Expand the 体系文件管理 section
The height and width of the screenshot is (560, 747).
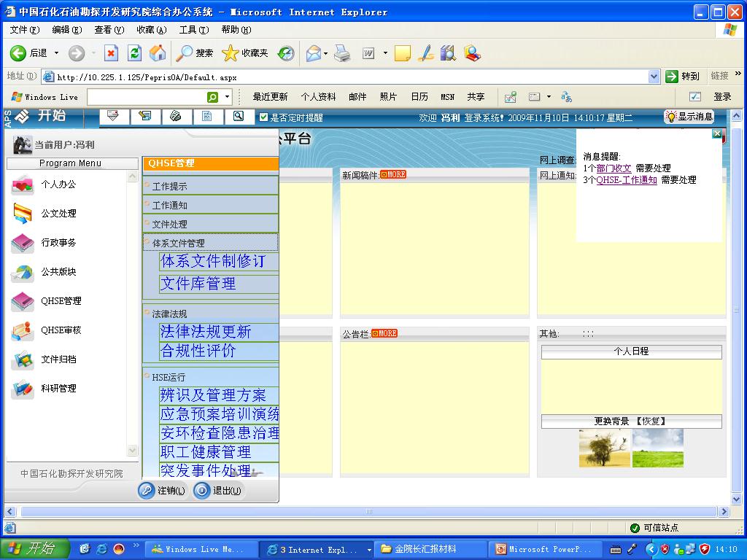tap(179, 243)
